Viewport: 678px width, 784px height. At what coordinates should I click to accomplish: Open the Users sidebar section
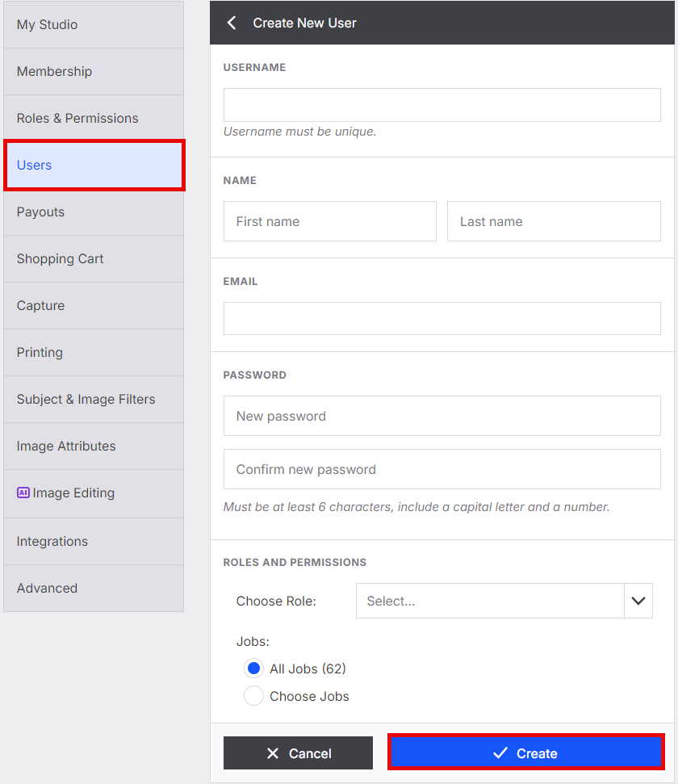pos(94,165)
